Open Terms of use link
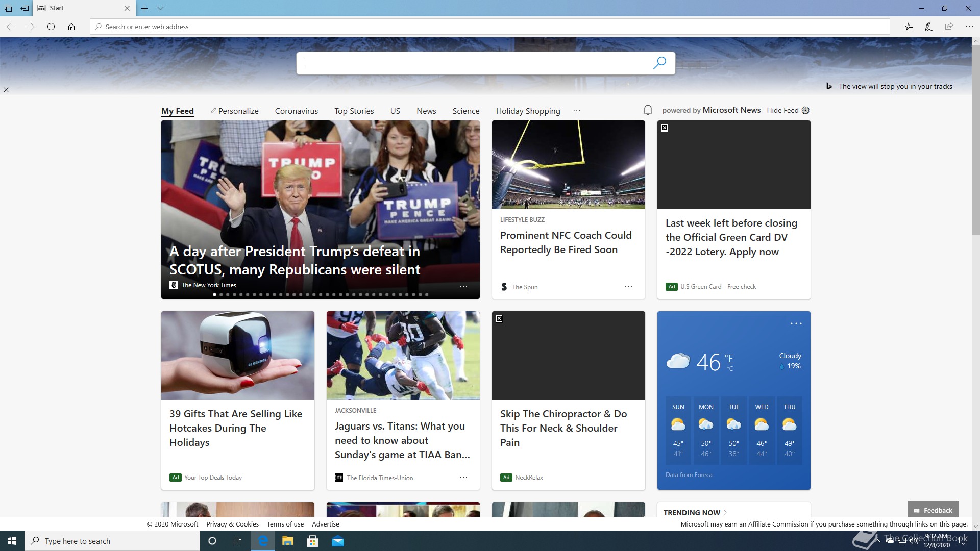This screenshot has height=551, width=980. click(285, 524)
